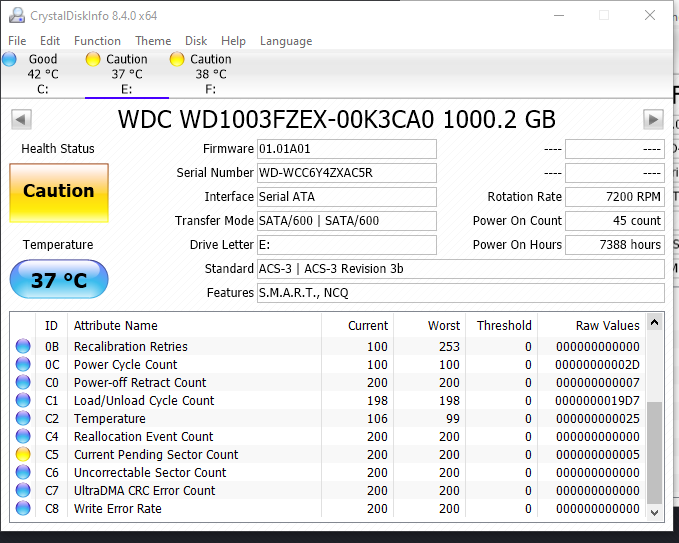Screen dimensions: 679x543
Task: Select the Power-off Retract Count row text
Action: [140, 382]
